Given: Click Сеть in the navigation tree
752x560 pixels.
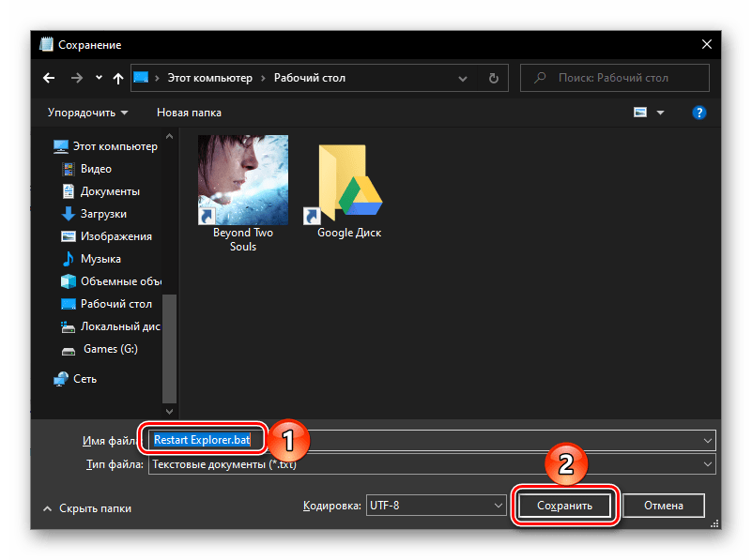Looking at the screenshot, I should (85, 379).
